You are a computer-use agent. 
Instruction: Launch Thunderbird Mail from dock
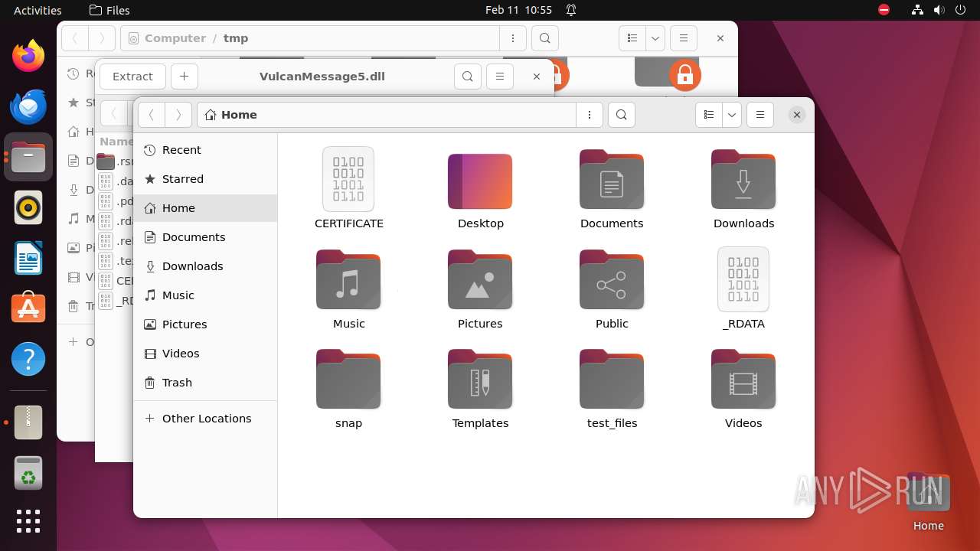click(x=28, y=106)
